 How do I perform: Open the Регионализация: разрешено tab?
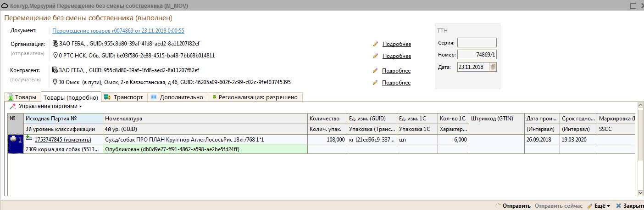[x=255, y=97]
